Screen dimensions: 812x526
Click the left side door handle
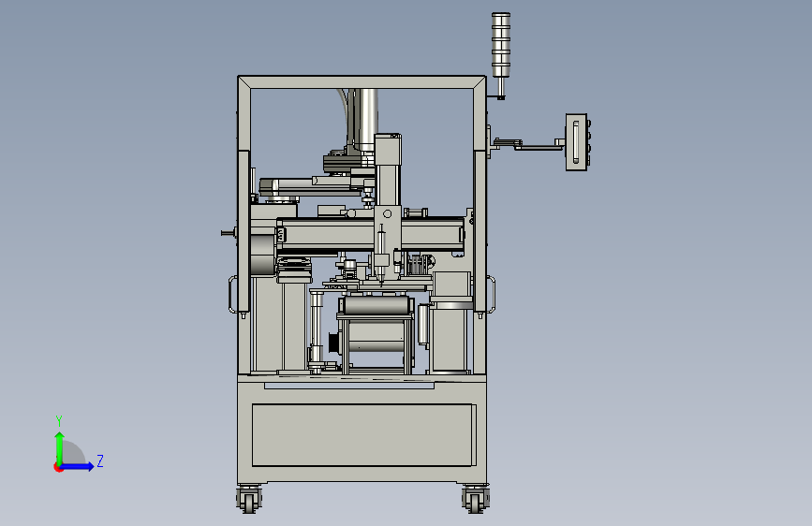coord(233,295)
